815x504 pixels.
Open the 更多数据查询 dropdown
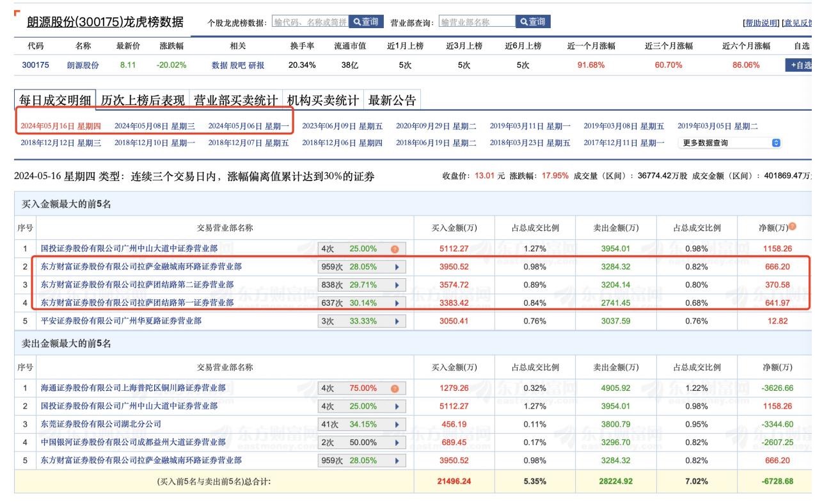click(x=730, y=143)
